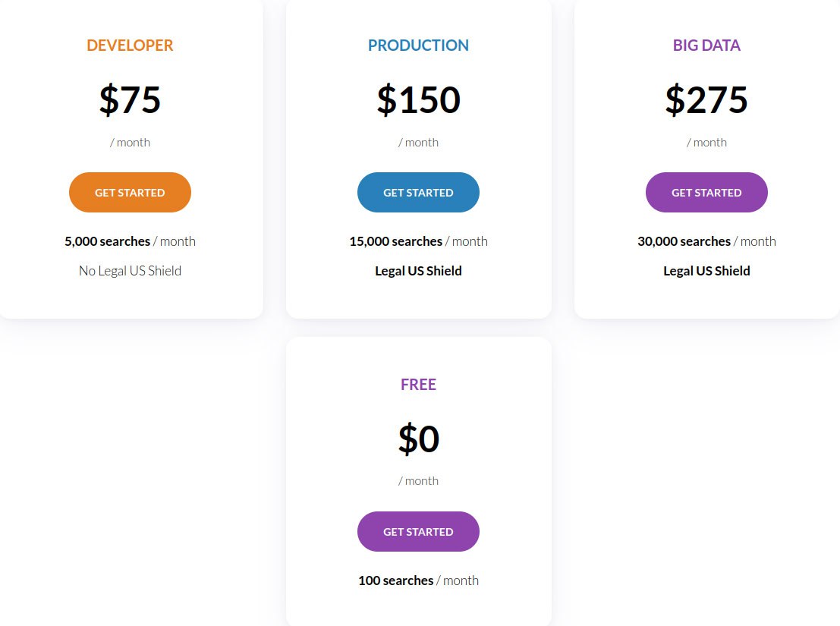The width and height of the screenshot is (840, 626).
Task: Select the $275 price figure
Action: (706, 100)
